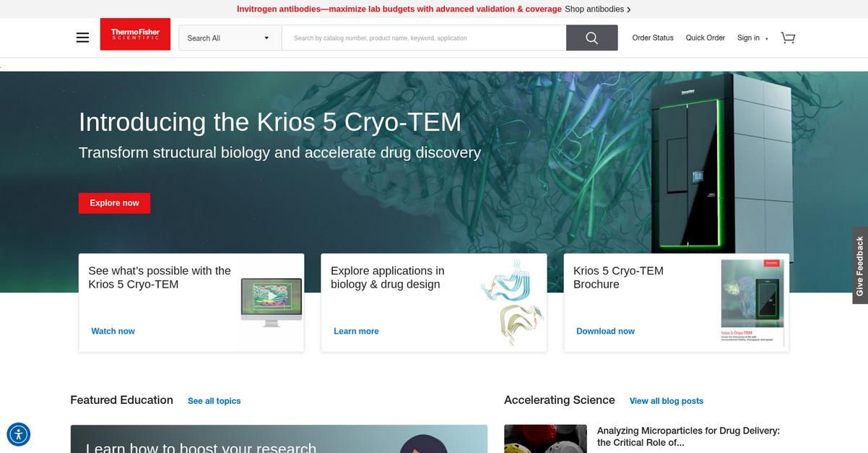Click 'See what's possible with the Krios 5' title
This screenshot has height=453, width=868.
(x=160, y=277)
